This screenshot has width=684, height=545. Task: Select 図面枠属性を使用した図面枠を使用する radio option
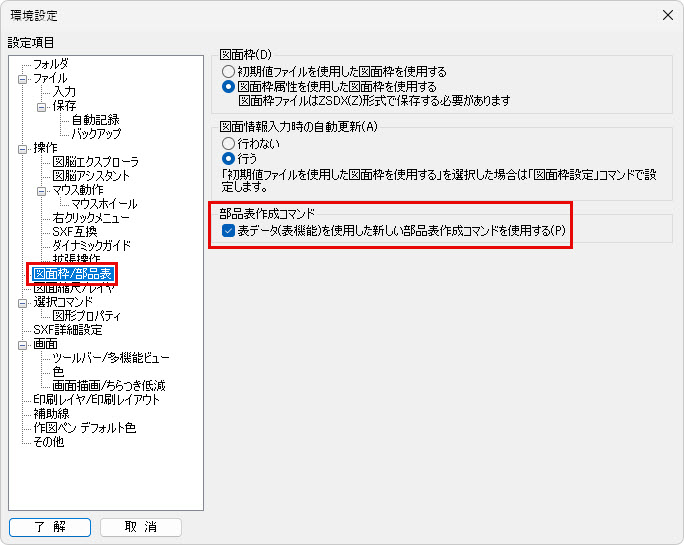[229, 87]
